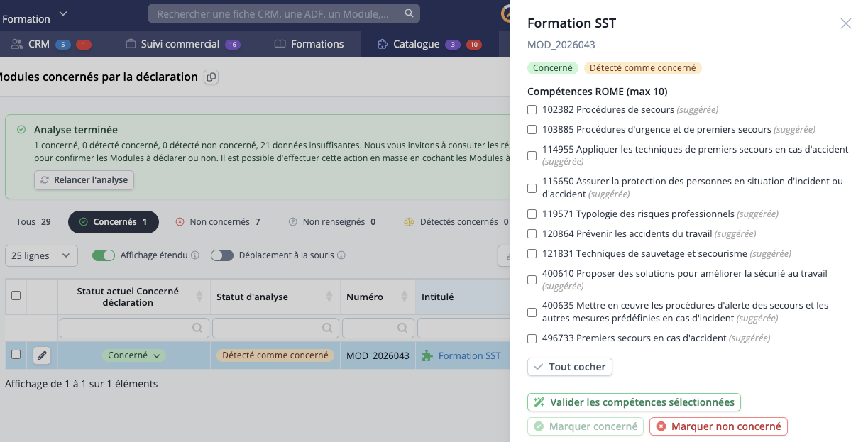Click Marquer concerné button
The image size is (868, 442).
coord(586,426)
